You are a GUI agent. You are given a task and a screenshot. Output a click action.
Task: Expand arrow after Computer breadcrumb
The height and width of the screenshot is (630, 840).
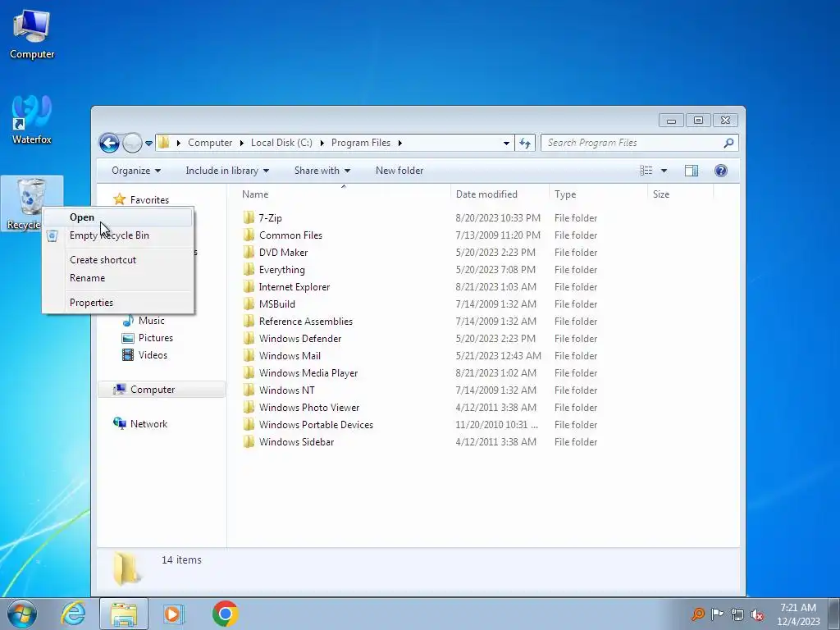point(242,143)
